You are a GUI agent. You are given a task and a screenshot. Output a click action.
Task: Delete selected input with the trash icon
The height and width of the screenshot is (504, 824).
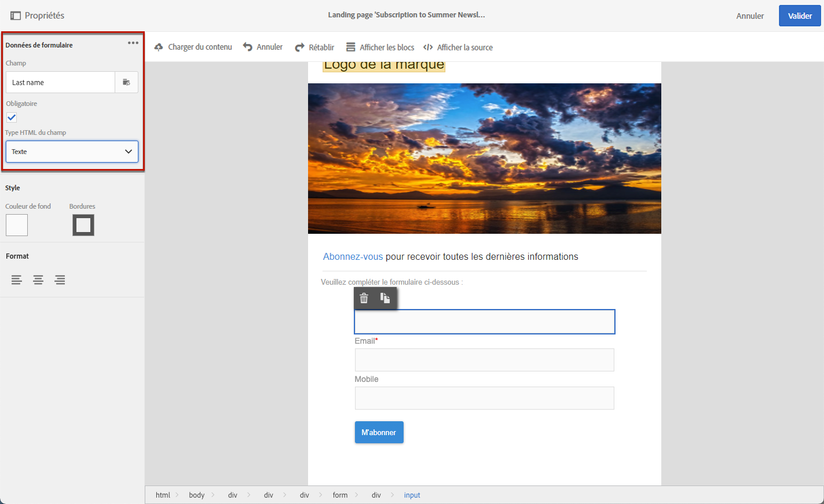point(364,298)
